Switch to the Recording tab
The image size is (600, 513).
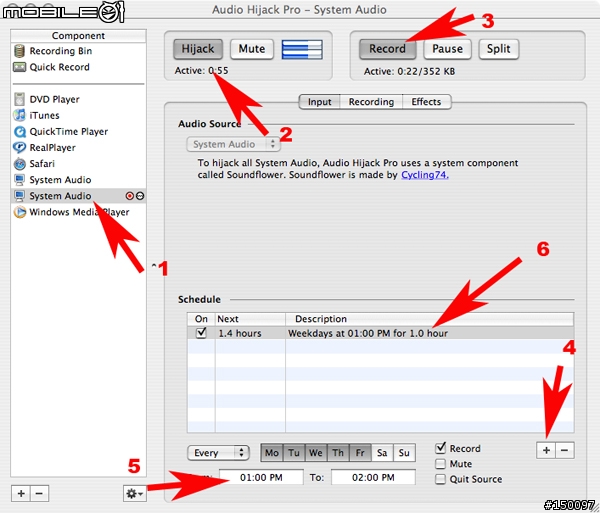[x=371, y=102]
